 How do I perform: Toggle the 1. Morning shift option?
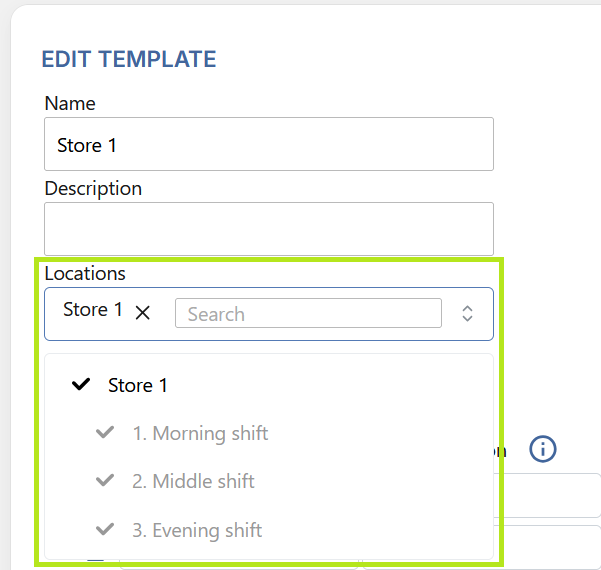coord(268,433)
